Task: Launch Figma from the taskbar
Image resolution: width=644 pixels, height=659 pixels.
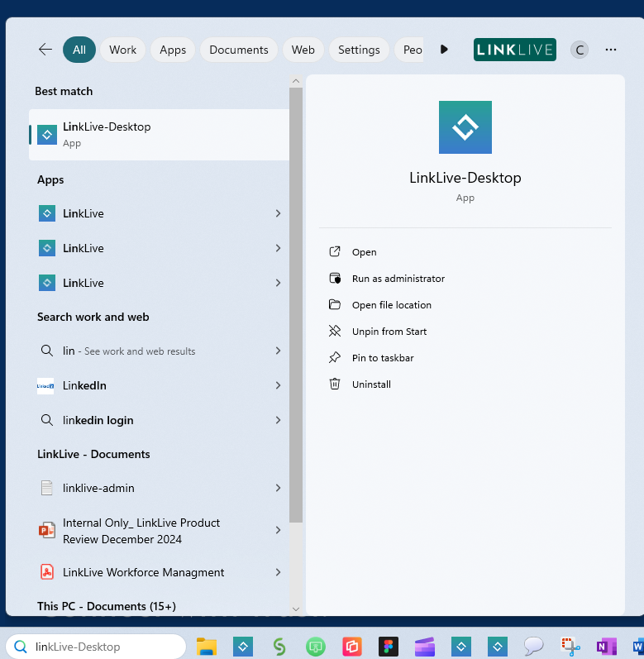Action: pyautogui.click(x=388, y=647)
